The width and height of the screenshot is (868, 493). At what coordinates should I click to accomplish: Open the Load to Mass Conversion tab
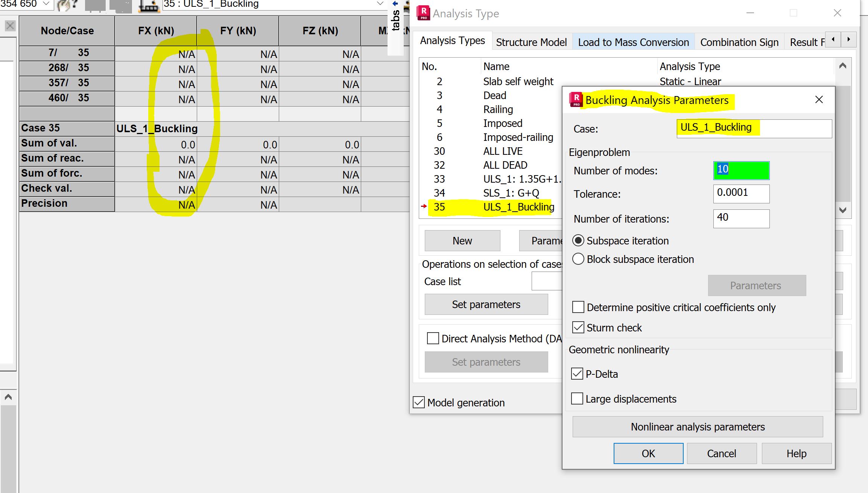click(x=633, y=42)
